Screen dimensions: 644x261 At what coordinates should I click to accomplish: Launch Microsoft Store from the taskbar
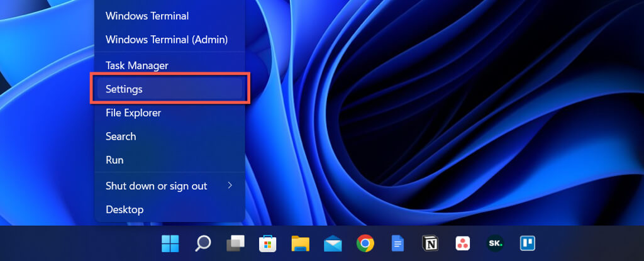coord(268,243)
